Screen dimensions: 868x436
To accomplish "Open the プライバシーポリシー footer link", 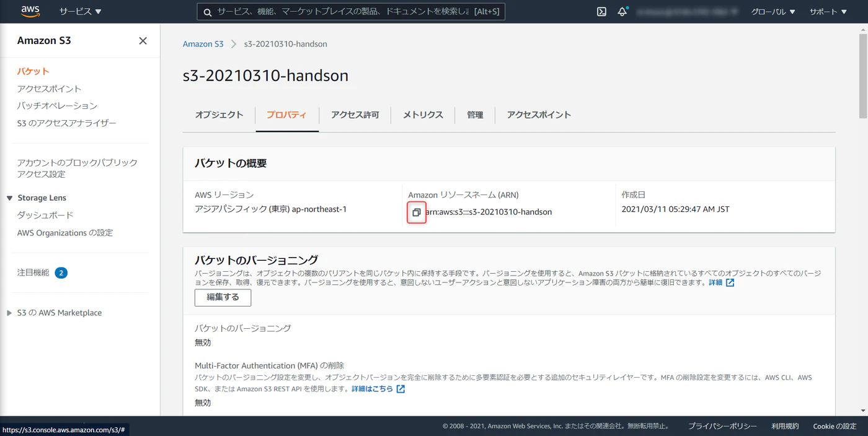I will pos(722,426).
